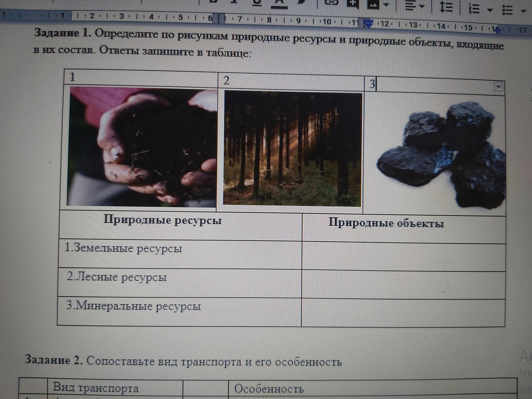Select the forest image in column 2
The width and height of the screenshot is (532, 399).
pos(292,149)
